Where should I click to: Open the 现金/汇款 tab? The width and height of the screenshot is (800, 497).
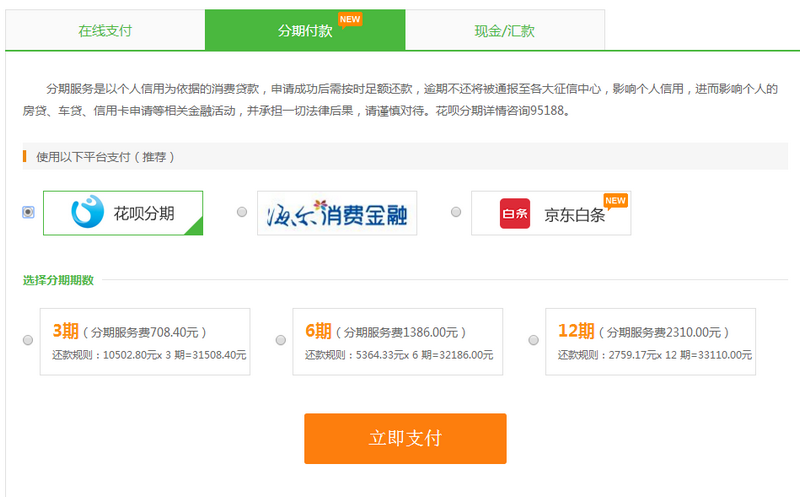[504, 31]
